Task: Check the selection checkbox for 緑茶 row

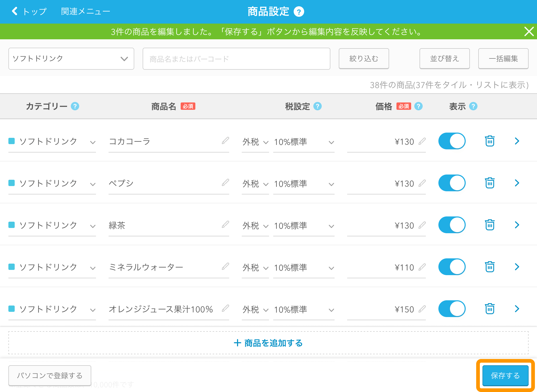Action: (12, 225)
